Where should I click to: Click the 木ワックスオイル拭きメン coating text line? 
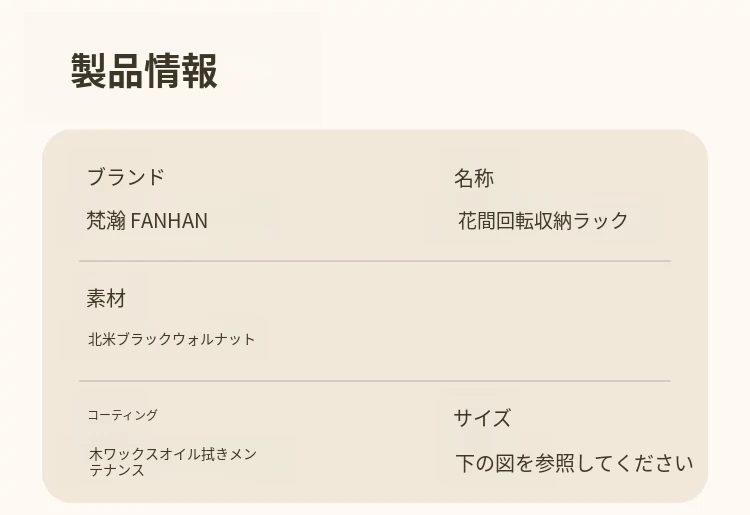173,454
